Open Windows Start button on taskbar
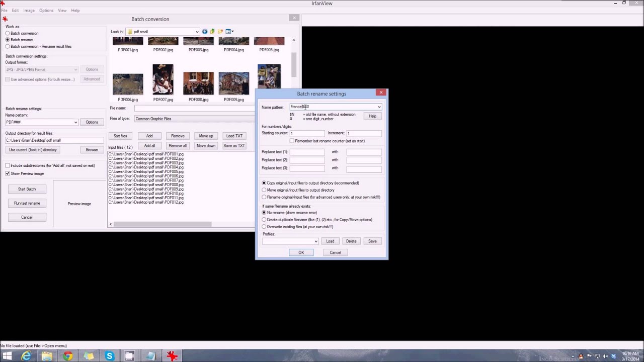This screenshot has width=644, height=362. pos(7,356)
